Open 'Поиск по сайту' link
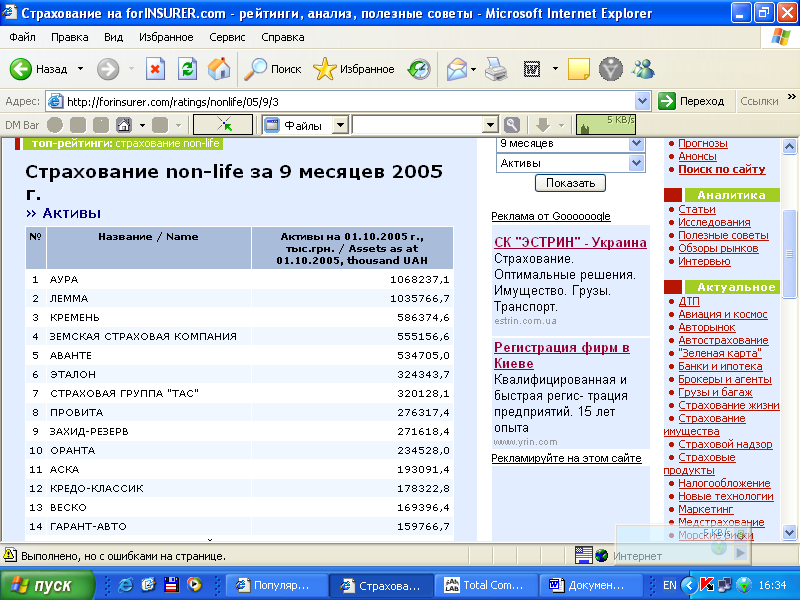 tap(721, 169)
